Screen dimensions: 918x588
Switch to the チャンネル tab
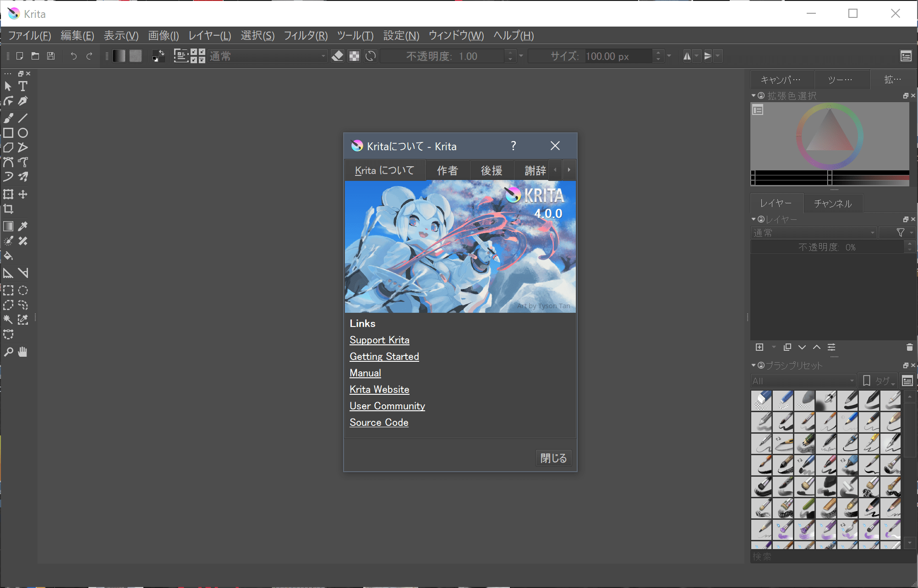click(833, 203)
